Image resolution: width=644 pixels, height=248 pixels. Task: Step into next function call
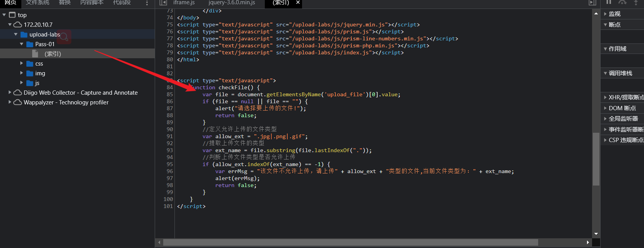coord(636,2)
